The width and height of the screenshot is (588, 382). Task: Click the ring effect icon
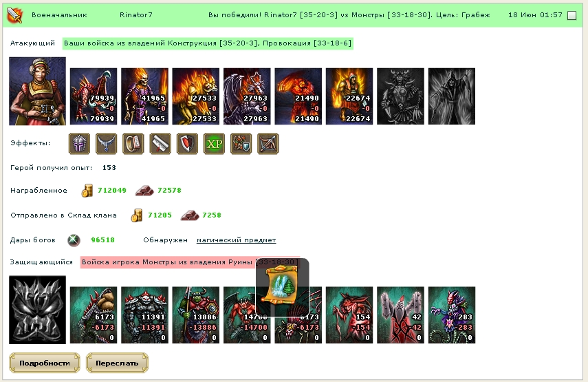click(x=133, y=144)
